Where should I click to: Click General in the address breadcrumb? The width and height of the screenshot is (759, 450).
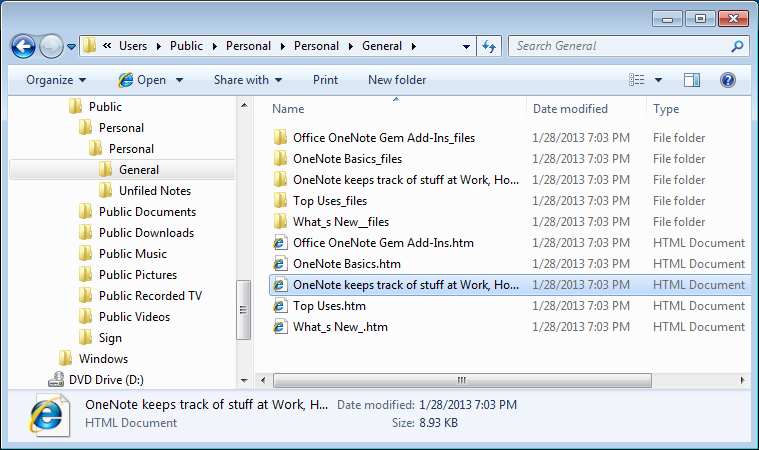(382, 46)
